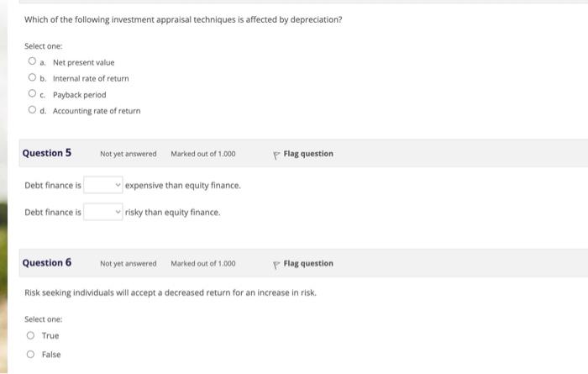Select the 'Net present value' radio button
Image resolution: width=588 pixels, height=374 pixels.
pos(32,62)
